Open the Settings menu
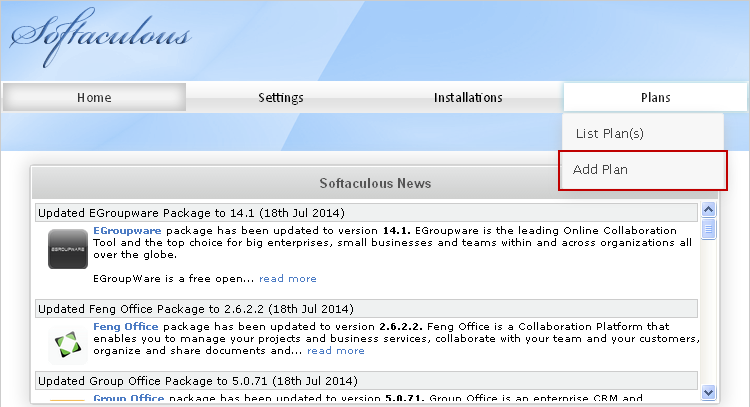 click(281, 98)
